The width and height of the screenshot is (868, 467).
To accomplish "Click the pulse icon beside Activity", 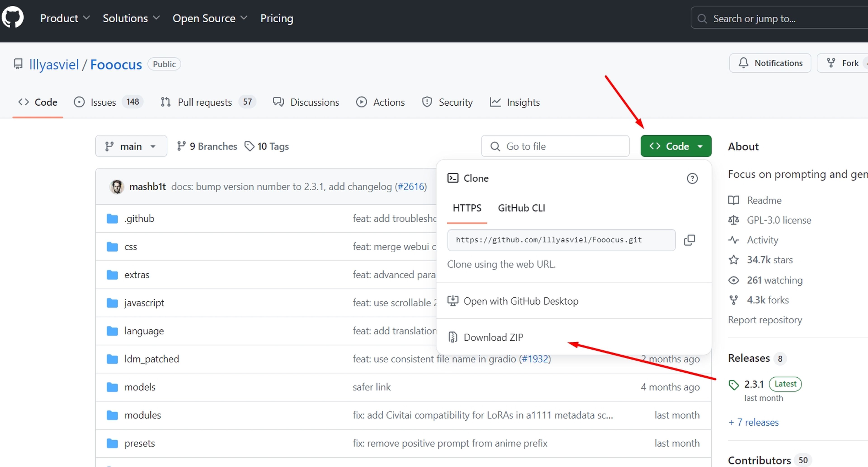I will (x=734, y=240).
